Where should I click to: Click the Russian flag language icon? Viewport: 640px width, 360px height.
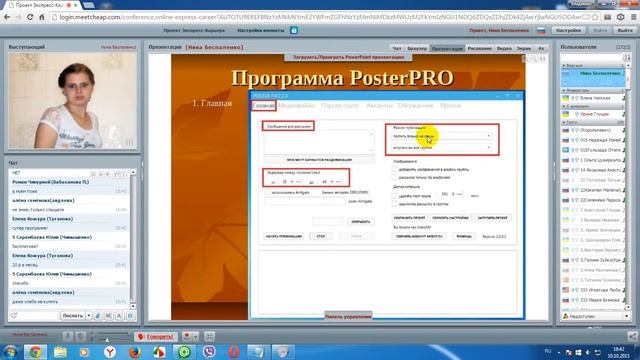point(541,31)
